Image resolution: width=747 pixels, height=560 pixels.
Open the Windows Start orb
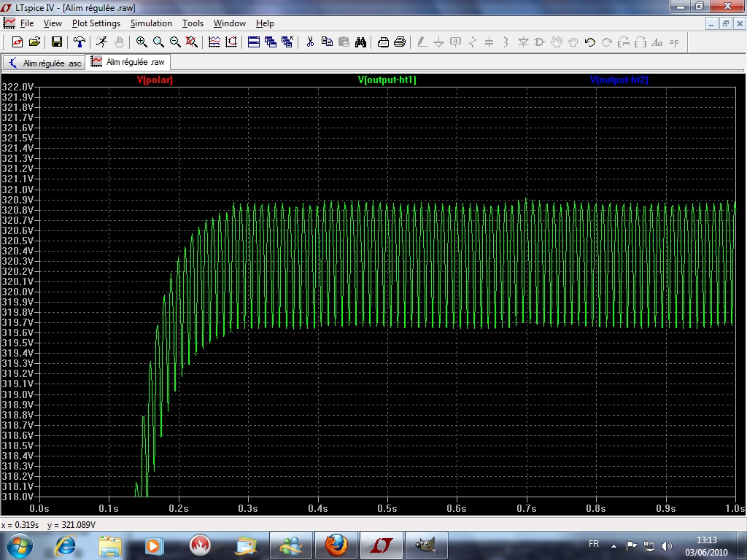tap(18, 545)
